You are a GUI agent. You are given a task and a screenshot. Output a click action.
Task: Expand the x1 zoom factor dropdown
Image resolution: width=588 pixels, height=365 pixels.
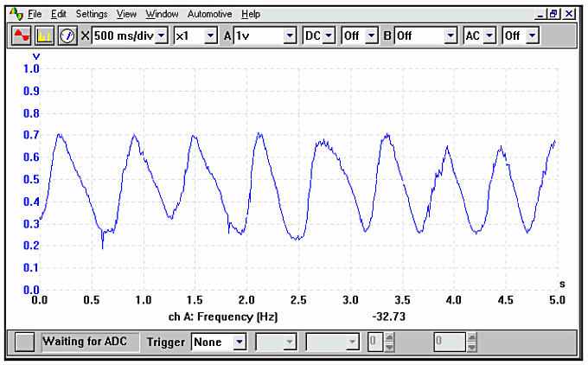point(210,35)
